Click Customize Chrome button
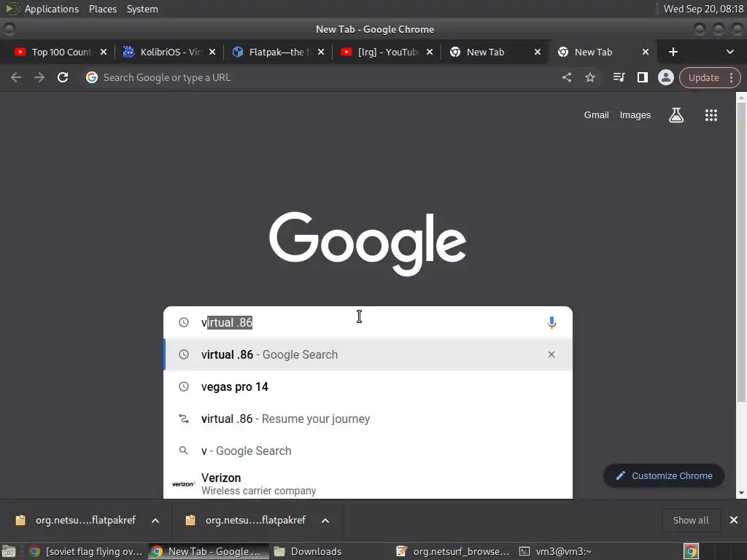747x560 pixels. tap(664, 475)
